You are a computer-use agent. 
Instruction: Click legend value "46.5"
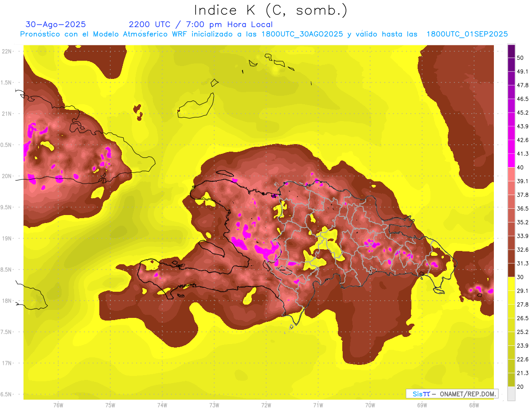523,99
